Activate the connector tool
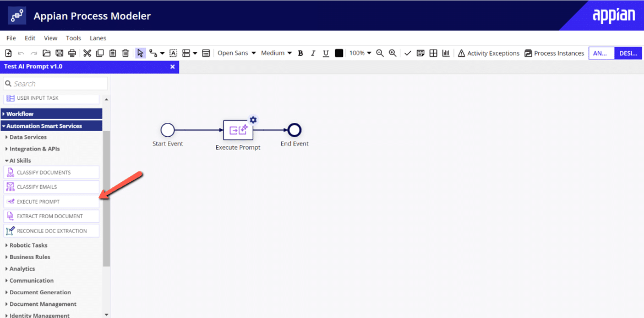This screenshot has height=318, width=644. [x=152, y=52]
